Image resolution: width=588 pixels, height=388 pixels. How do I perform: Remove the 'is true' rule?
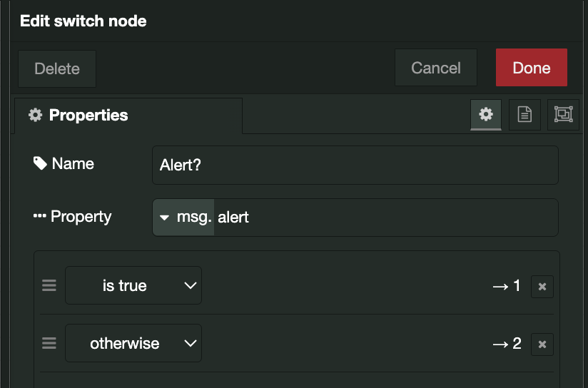coord(542,287)
